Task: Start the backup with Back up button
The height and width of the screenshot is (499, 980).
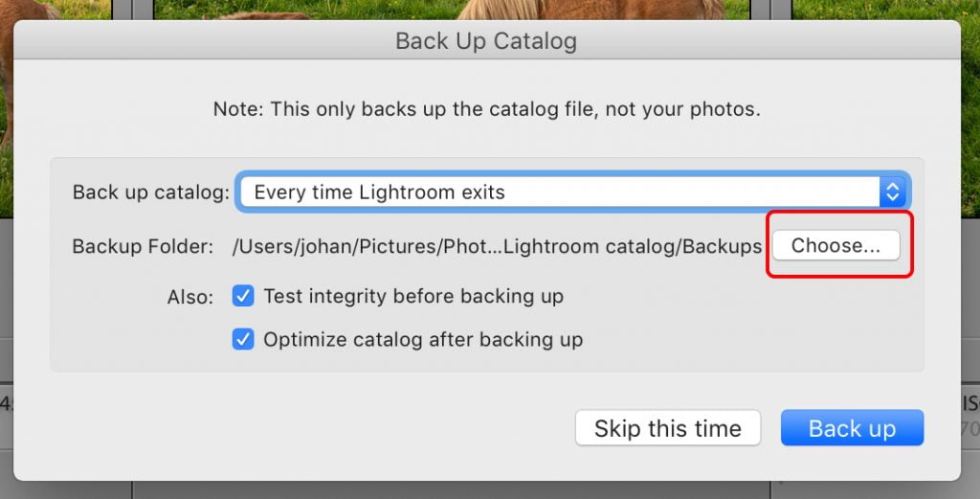Action: point(852,428)
